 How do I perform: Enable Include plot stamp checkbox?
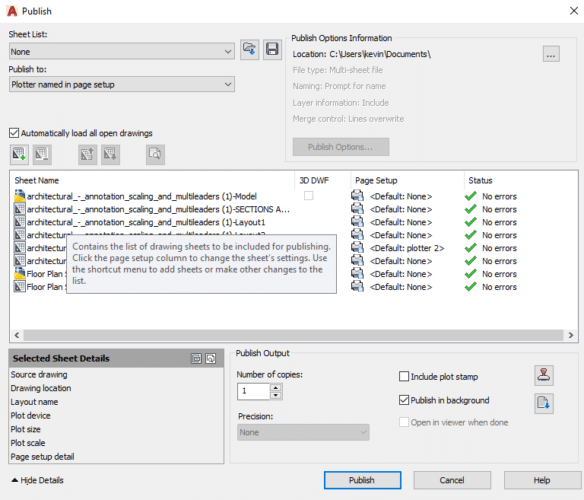[x=404, y=376]
